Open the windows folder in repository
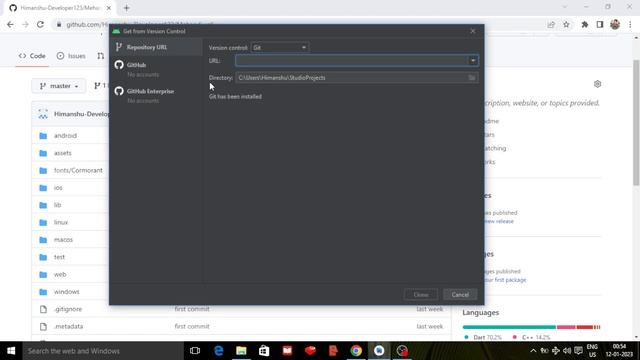The width and height of the screenshot is (640, 360). coord(67,292)
